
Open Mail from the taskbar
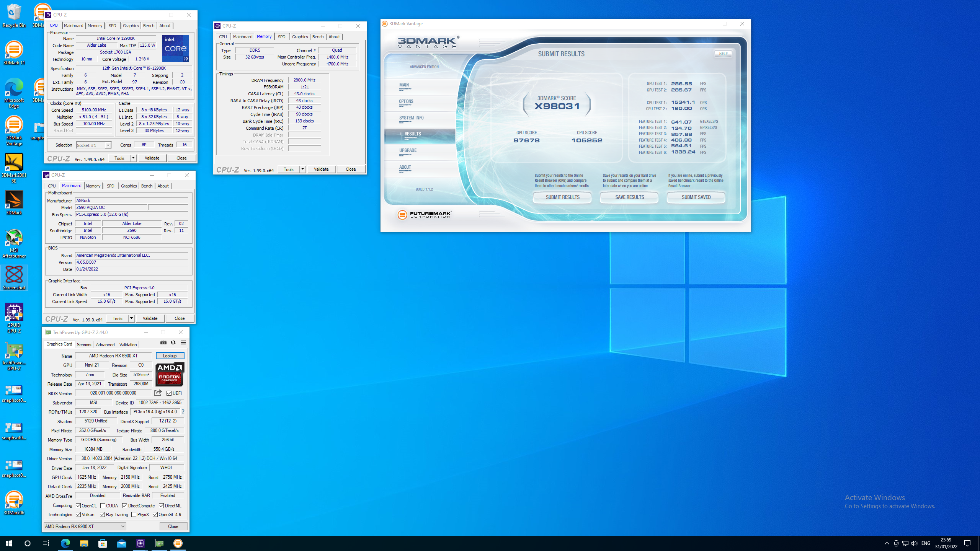tap(121, 543)
